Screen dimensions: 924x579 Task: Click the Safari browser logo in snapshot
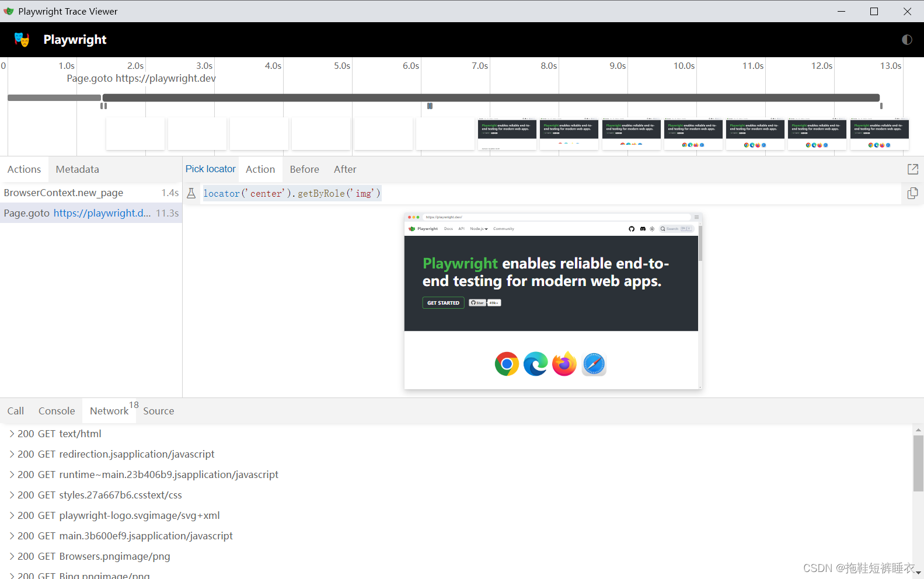click(594, 364)
